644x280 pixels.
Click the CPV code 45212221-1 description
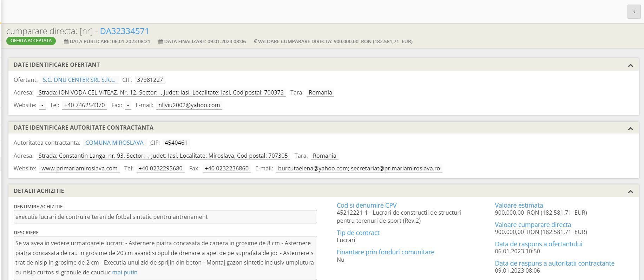(399, 217)
